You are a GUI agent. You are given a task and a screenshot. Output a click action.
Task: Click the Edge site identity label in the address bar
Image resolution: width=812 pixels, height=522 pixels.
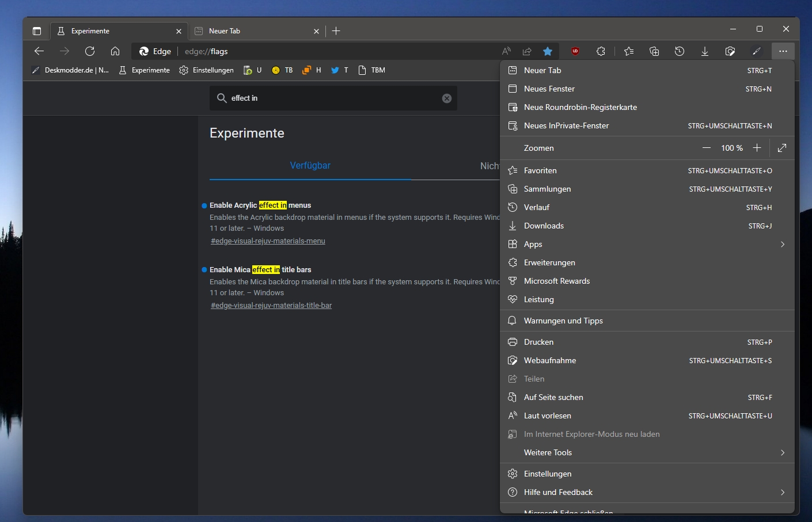(x=155, y=51)
